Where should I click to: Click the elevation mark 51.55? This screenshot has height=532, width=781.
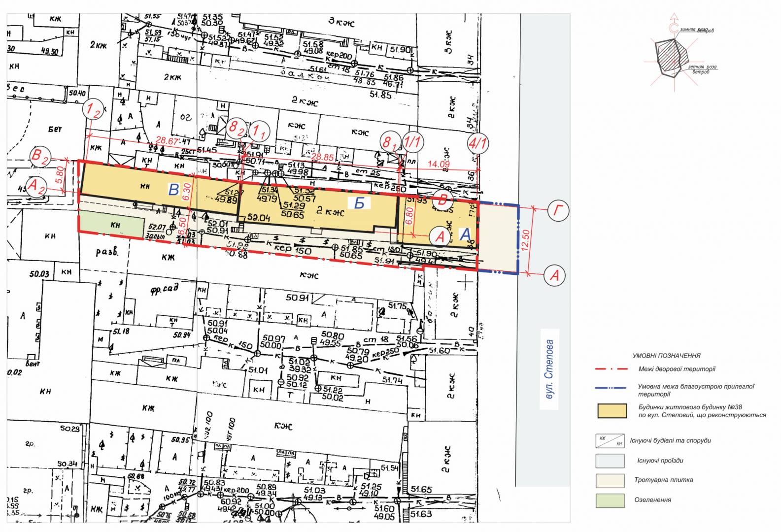(x=153, y=16)
